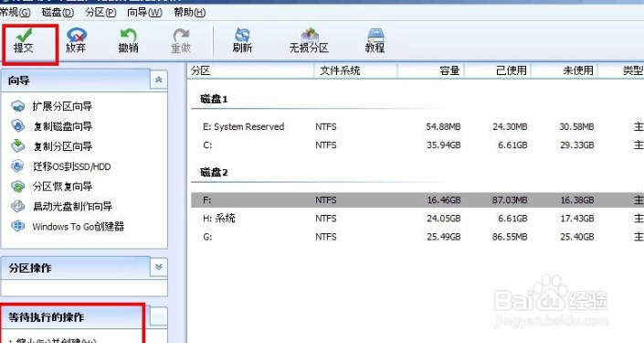Select the G: partition row
This screenshot has width=644, height=343.
pyautogui.click(x=417, y=237)
